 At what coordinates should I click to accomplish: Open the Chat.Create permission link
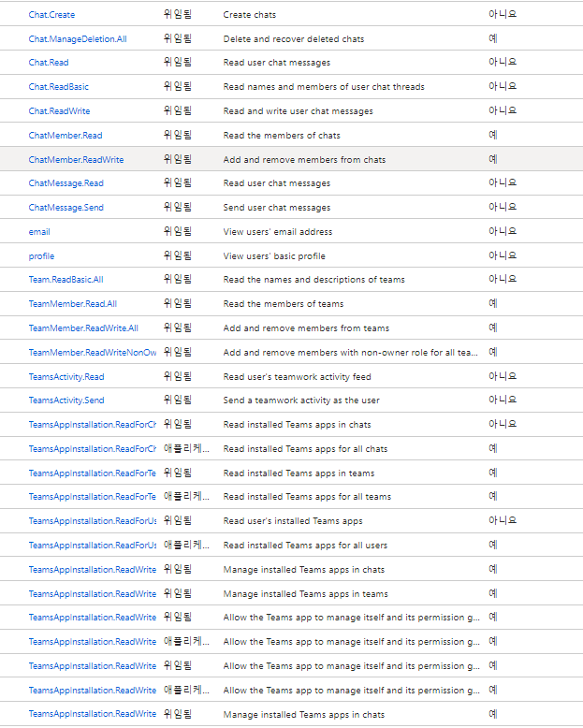tap(51, 15)
